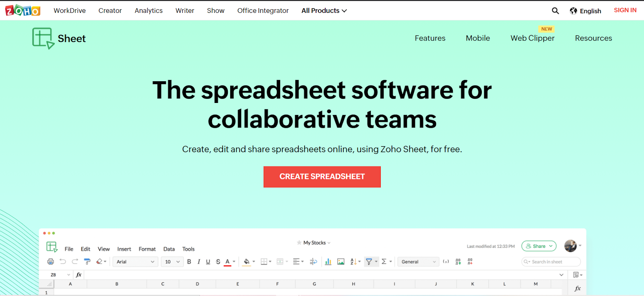Click the print icon in the toolbar
Viewport: 644px width, 296px height.
point(51,262)
